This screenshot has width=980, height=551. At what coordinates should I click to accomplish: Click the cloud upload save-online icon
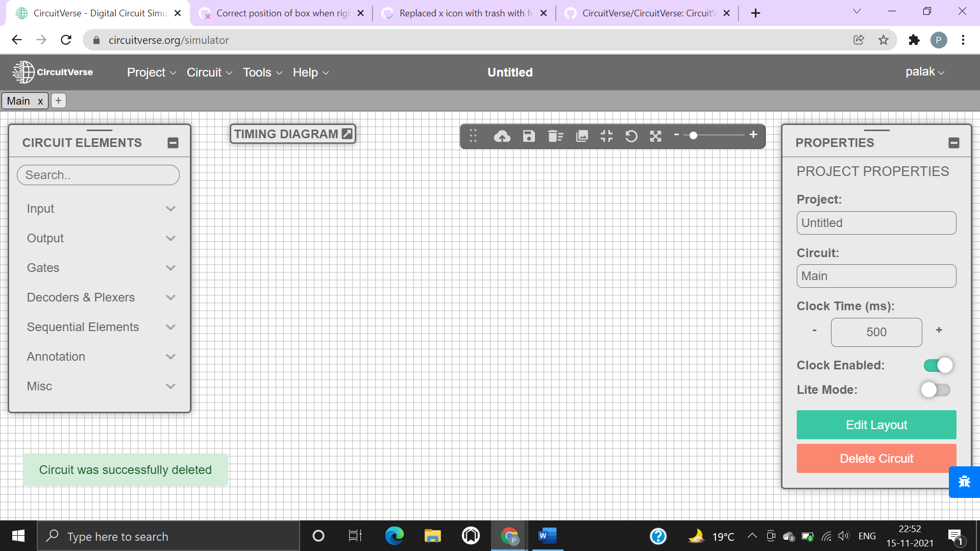502,136
